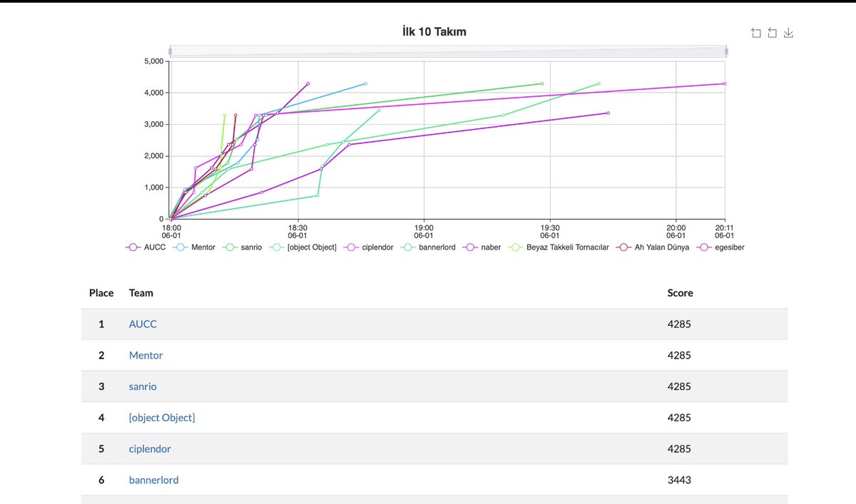The image size is (856, 504).
Task: Click the Score column header
Action: tap(680, 293)
